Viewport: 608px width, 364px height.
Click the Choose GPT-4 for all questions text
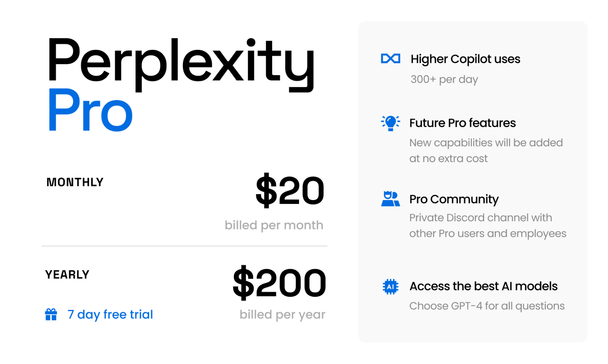point(487,306)
